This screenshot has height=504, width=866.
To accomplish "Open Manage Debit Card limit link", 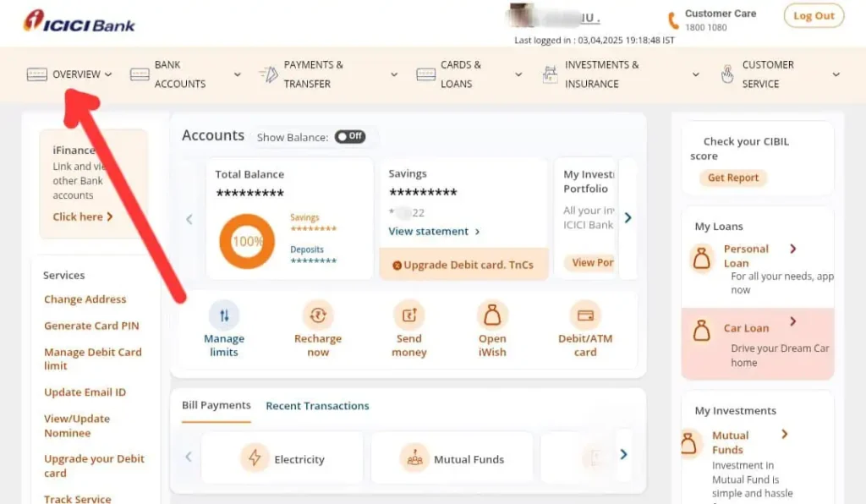I will [x=93, y=359].
